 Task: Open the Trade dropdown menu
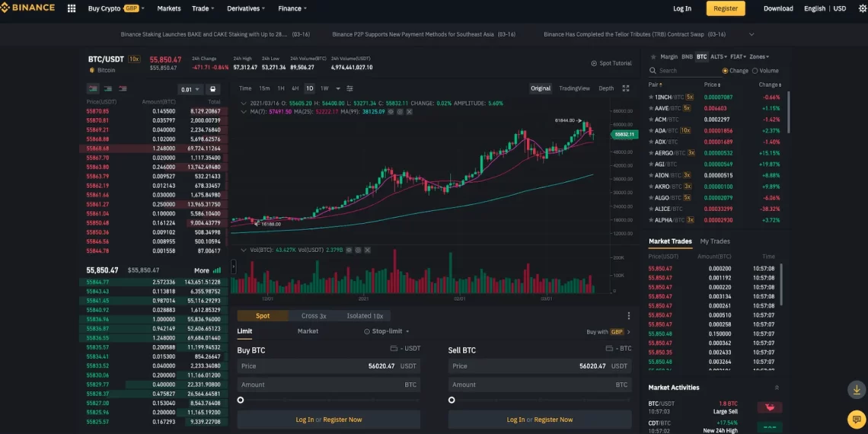click(x=203, y=8)
